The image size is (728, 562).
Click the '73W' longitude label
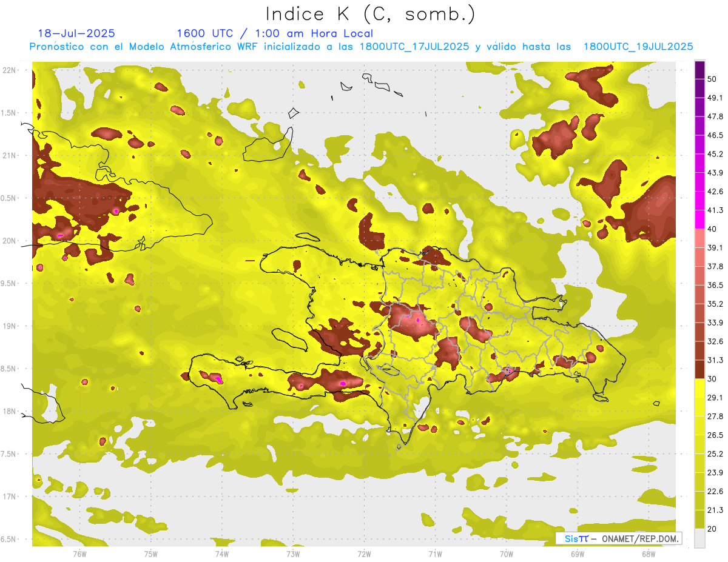[293, 554]
